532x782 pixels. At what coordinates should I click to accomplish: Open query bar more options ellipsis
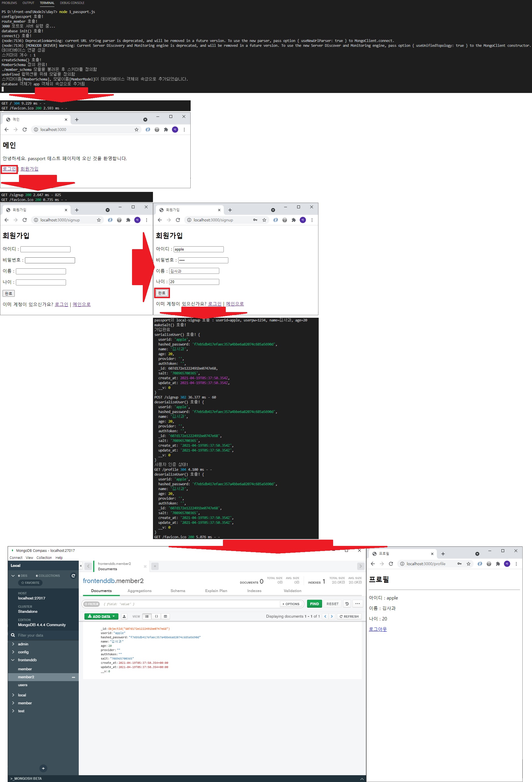[x=357, y=604]
